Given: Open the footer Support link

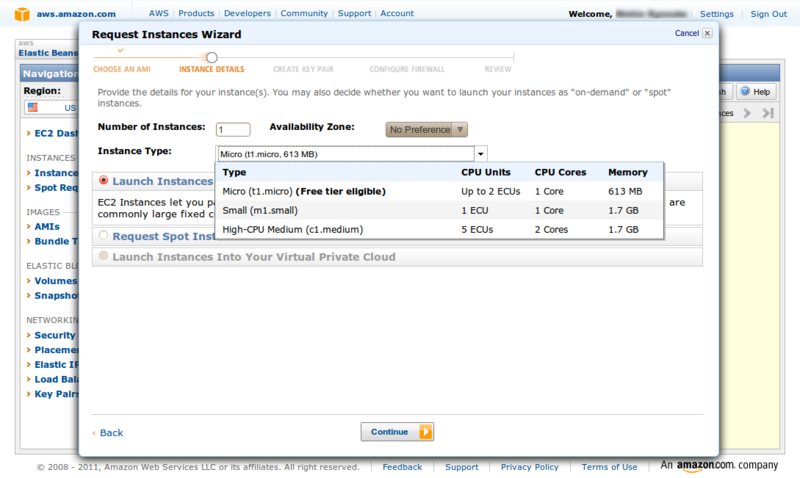Looking at the screenshot, I should point(462,467).
